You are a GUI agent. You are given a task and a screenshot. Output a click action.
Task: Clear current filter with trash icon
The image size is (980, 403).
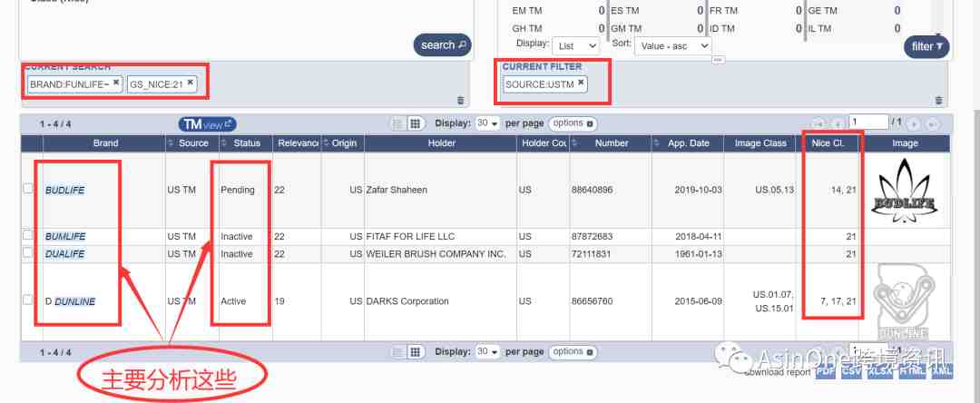click(938, 100)
